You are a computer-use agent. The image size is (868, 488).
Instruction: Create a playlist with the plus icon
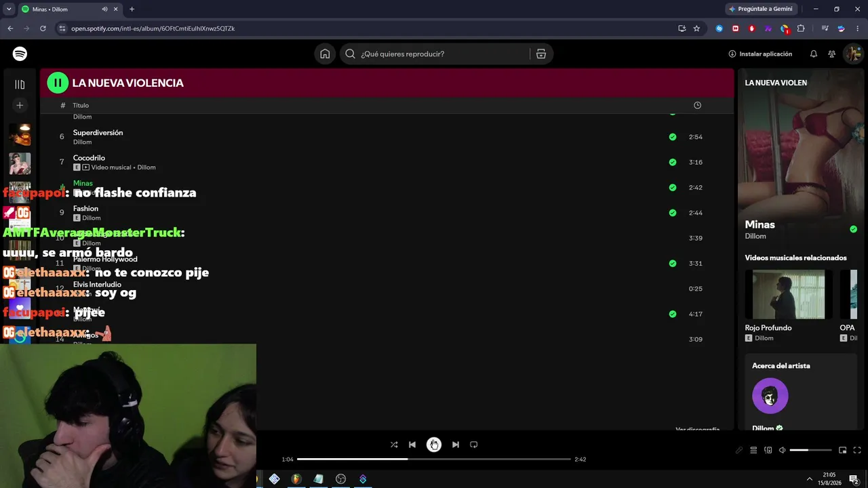20,105
